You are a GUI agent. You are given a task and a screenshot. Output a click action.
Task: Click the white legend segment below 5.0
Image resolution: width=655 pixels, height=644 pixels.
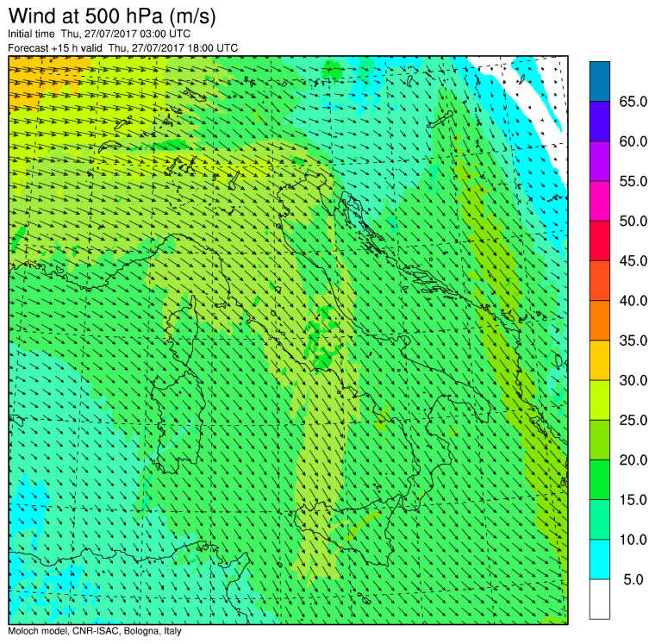click(600, 599)
